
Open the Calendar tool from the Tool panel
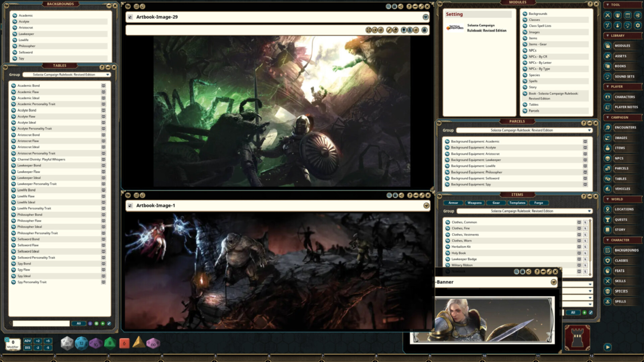[x=628, y=15]
